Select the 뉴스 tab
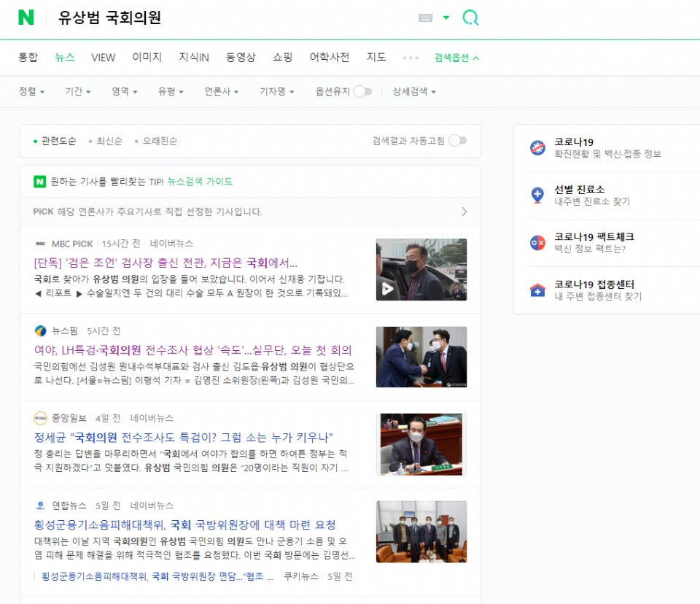This screenshot has width=700, height=604. click(x=65, y=57)
